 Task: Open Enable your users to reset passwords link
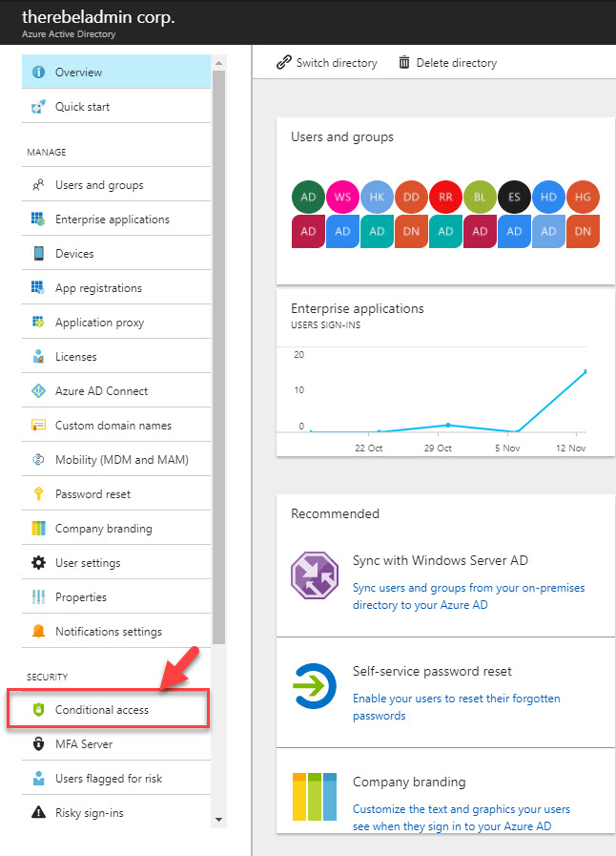point(456,707)
